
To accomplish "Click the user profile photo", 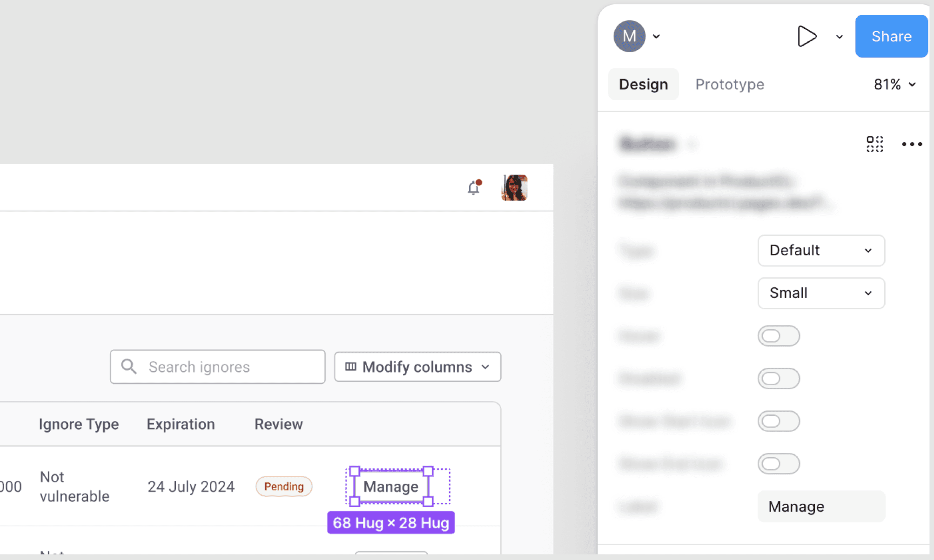I will tap(514, 187).
